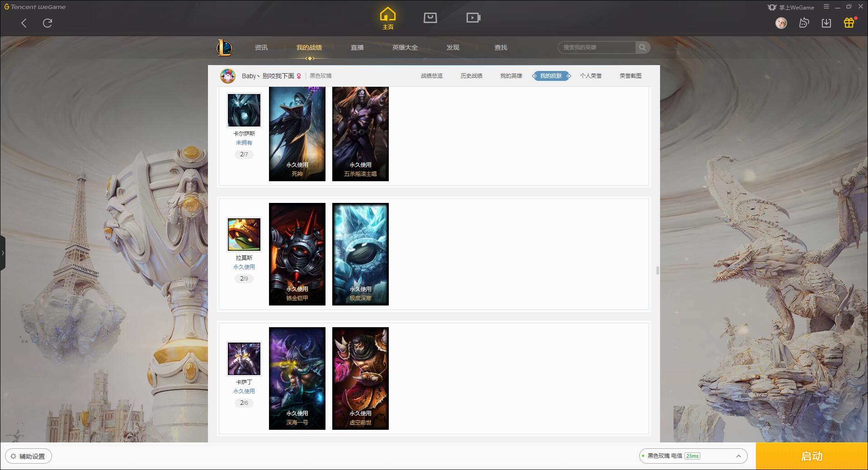
Task: Click the summoner profile avatar
Action: tap(228, 76)
